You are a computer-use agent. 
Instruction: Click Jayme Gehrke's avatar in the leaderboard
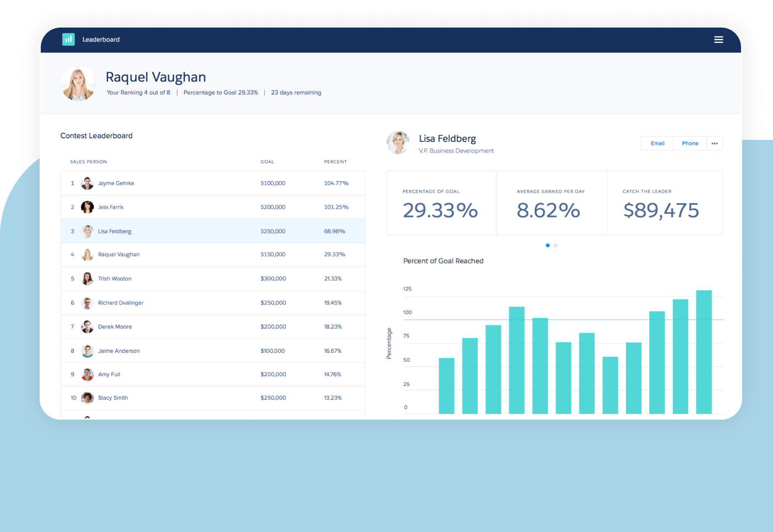pyautogui.click(x=88, y=183)
